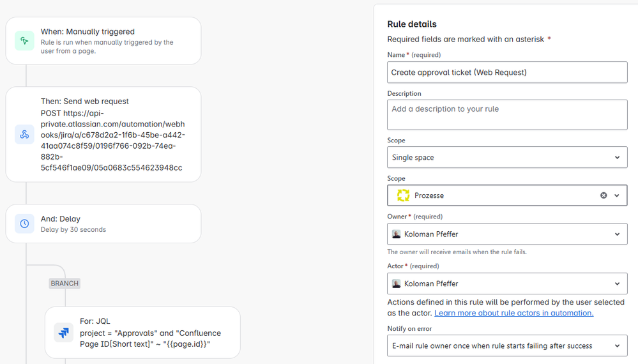Open Learn more about rule actors link

point(513,313)
